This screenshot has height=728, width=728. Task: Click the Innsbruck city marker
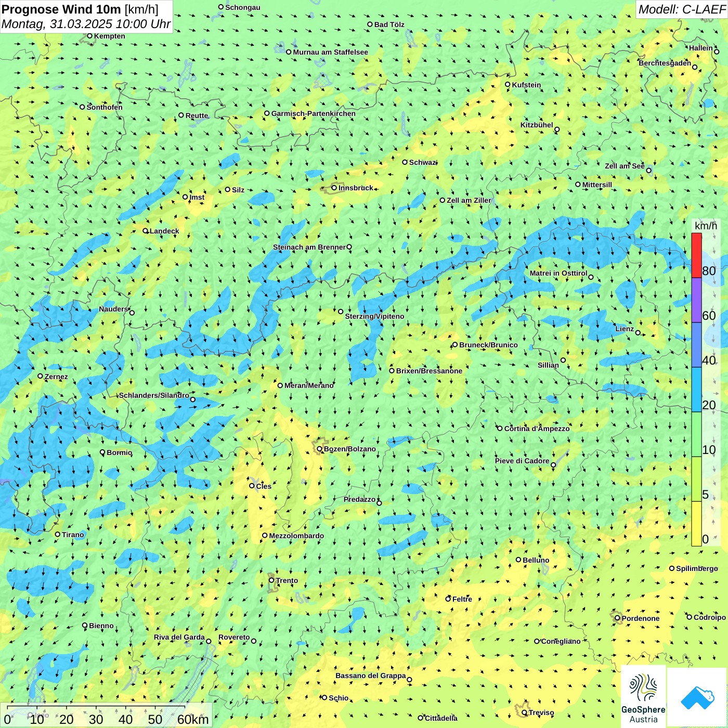334,188
